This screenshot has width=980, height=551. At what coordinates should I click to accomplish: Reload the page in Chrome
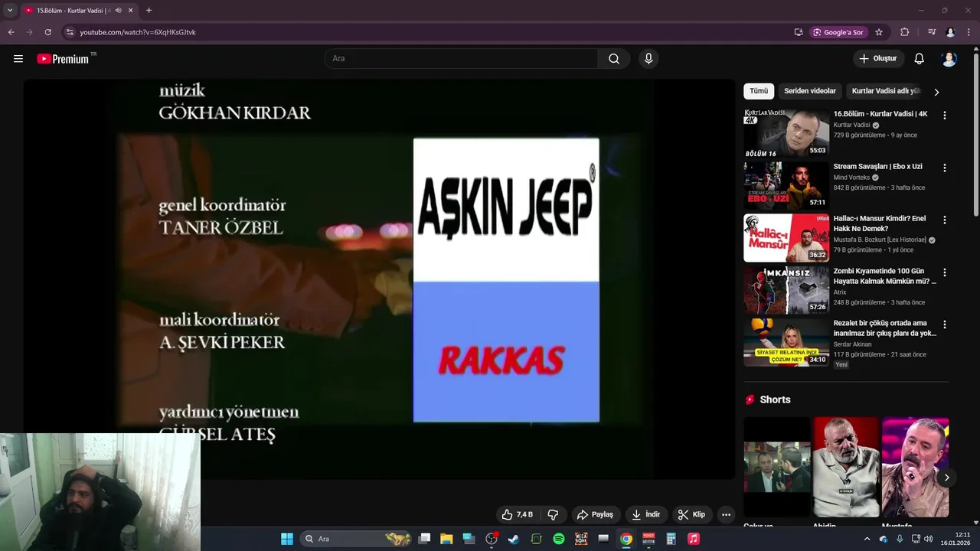pos(48,32)
